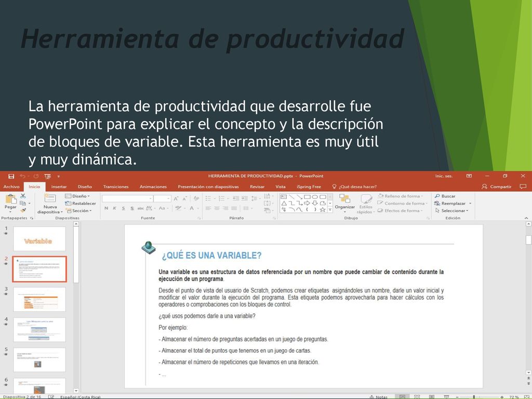Toggle Notas notes pane in status bar
Viewport: 532px width, 399px height.
[x=379, y=396]
